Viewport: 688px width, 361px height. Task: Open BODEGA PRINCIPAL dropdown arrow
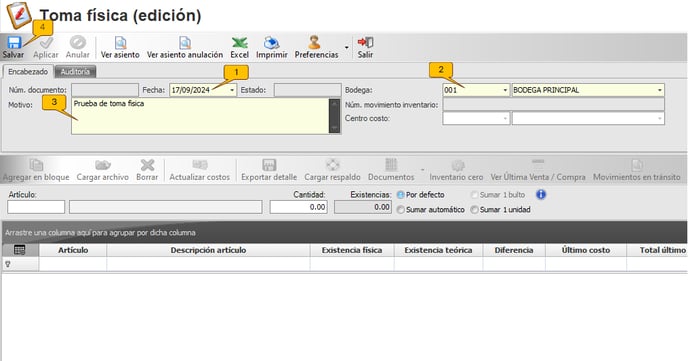[x=659, y=90]
